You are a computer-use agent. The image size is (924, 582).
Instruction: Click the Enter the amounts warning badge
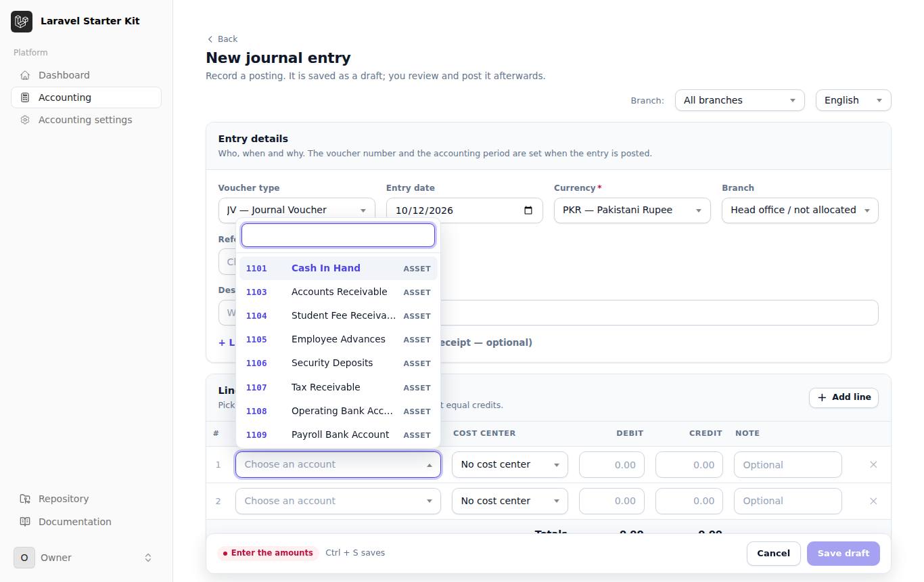coord(268,553)
